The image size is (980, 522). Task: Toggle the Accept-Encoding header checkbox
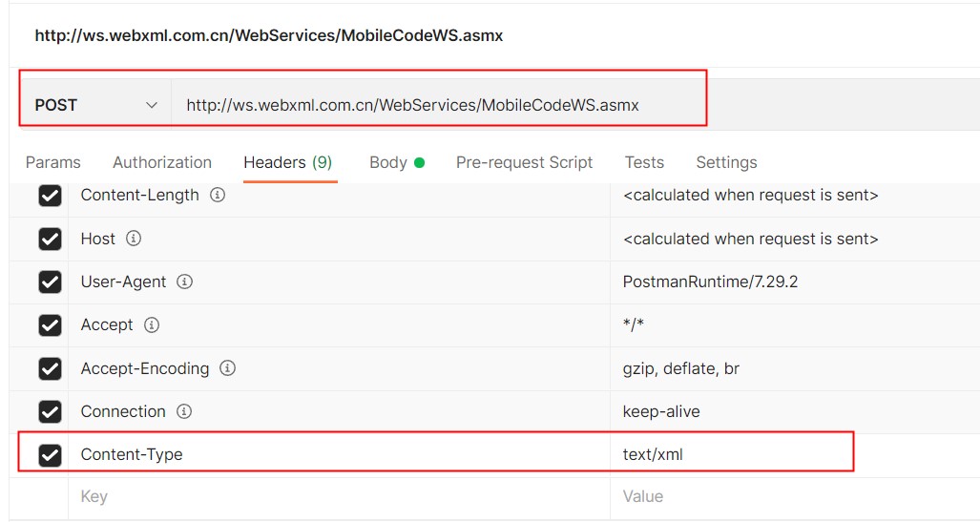50,368
